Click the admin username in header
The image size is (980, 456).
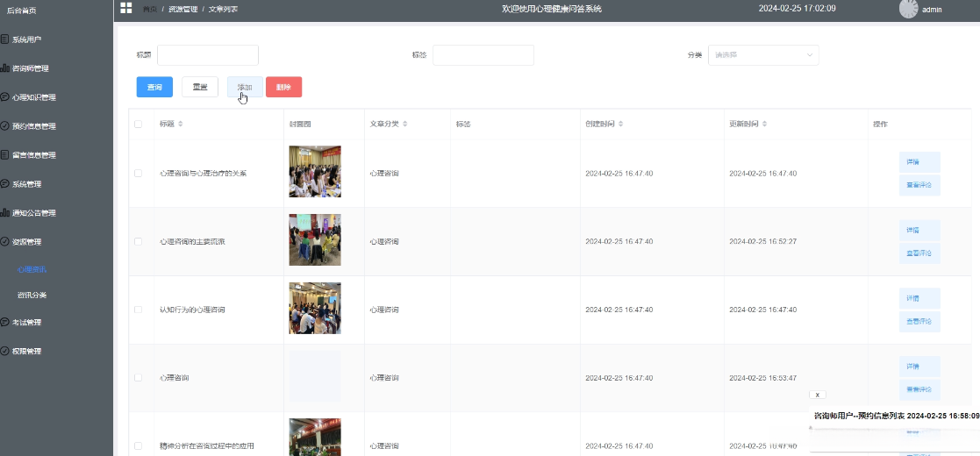932,10
